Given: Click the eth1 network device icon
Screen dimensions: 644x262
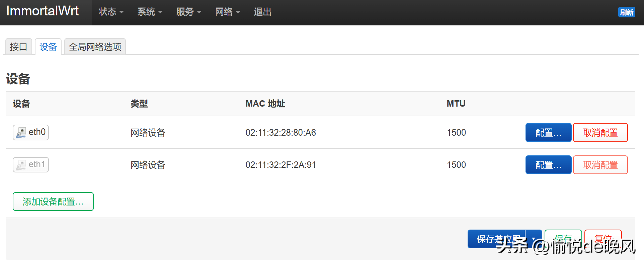Looking at the screenshot, I should point(21,165).
